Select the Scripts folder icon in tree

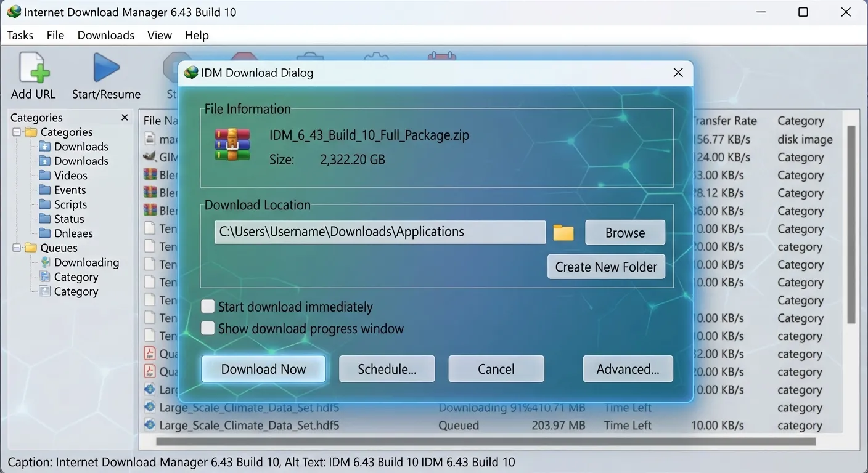coord(44,204)
